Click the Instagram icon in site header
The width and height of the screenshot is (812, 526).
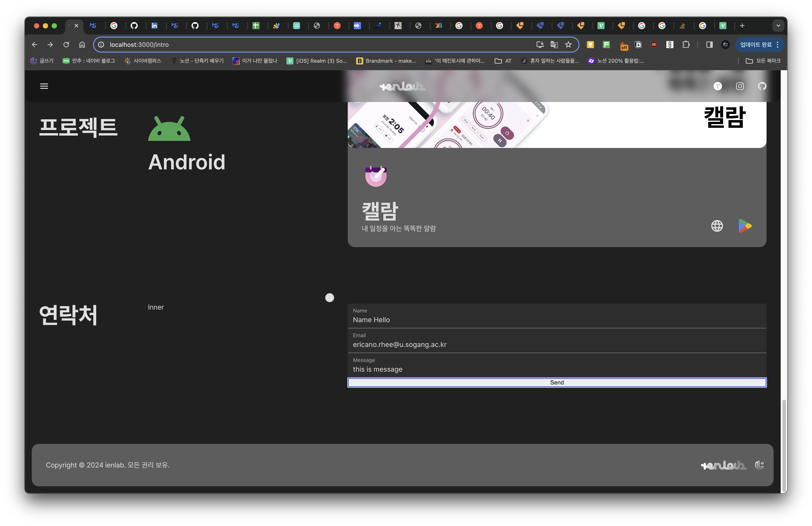(740, 86)
